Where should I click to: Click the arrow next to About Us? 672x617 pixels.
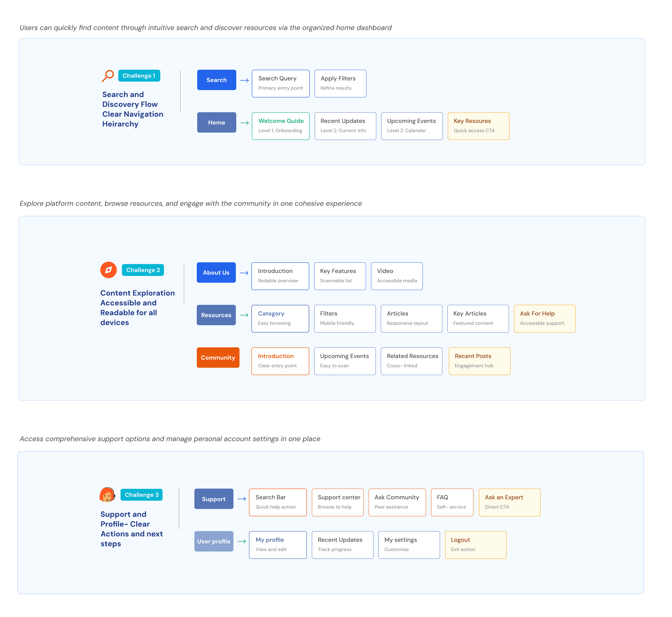(244, 273)
